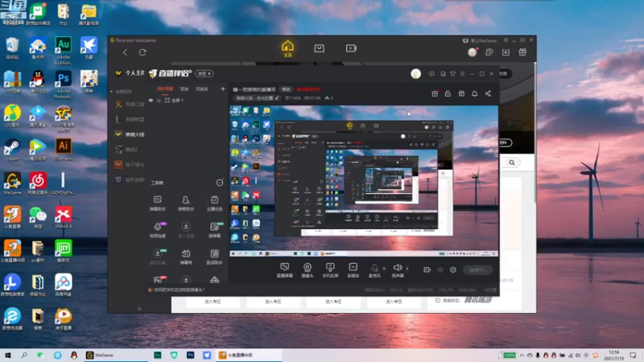644x362 pixels.
Task: Open 回收站 recycle bin icon
Action: [12, 48]
